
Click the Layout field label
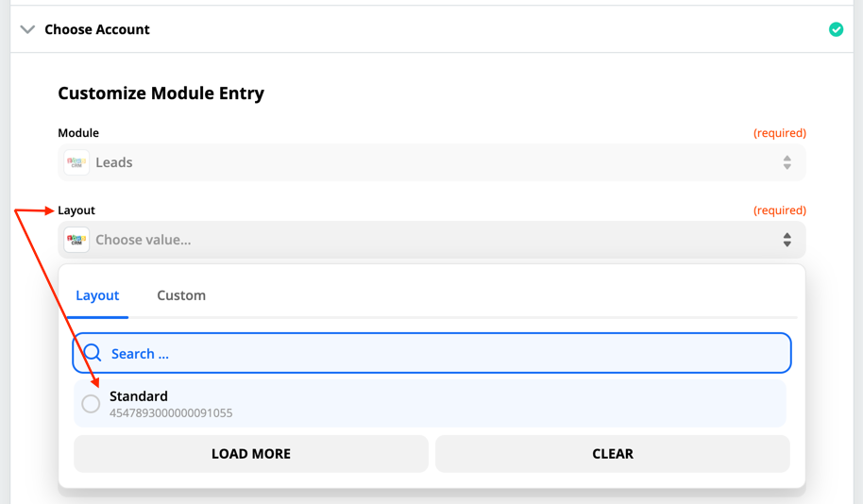(76, 210)
